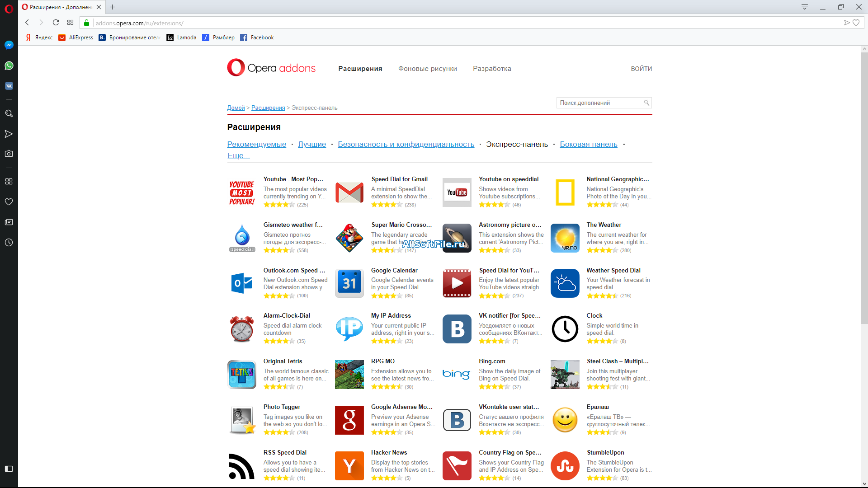The width and height of the screenshot is (868, 488).
Task: Open StumbleUpon extension icon
Action: click(x=565, y=466)
